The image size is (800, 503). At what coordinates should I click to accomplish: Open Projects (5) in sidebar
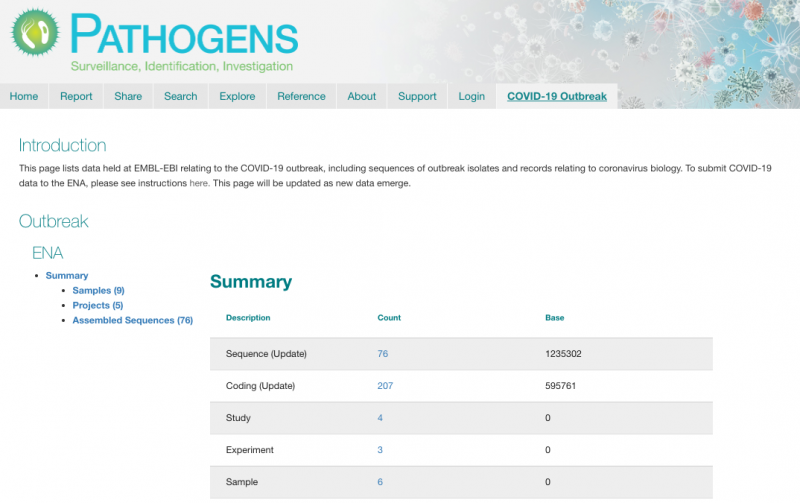click(98, 305)
